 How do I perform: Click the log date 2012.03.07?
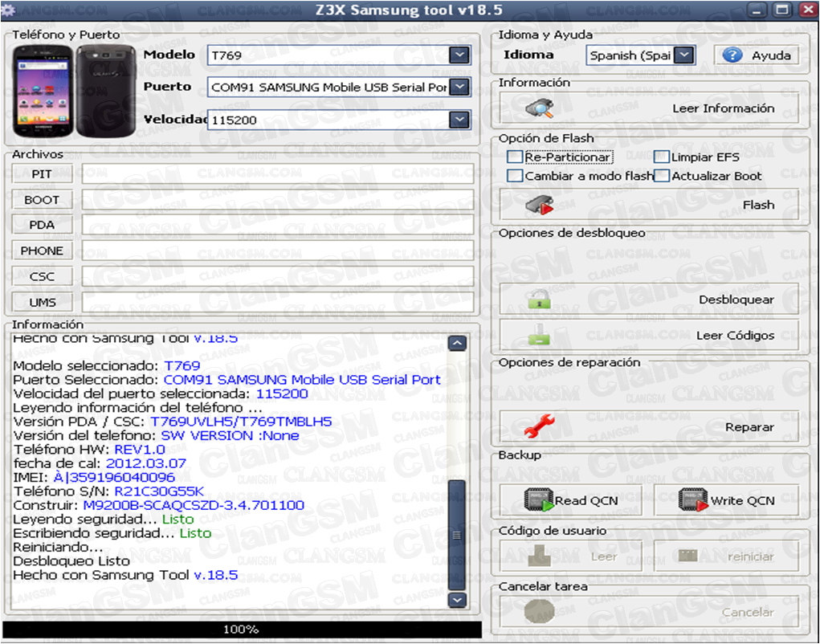tap(146, 463)
